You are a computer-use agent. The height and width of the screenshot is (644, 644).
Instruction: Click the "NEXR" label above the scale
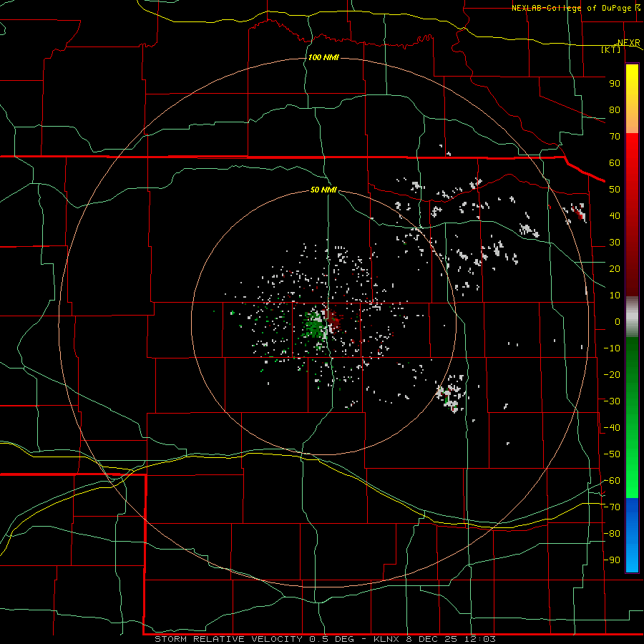pyautogui.click(x=629, y=43)
